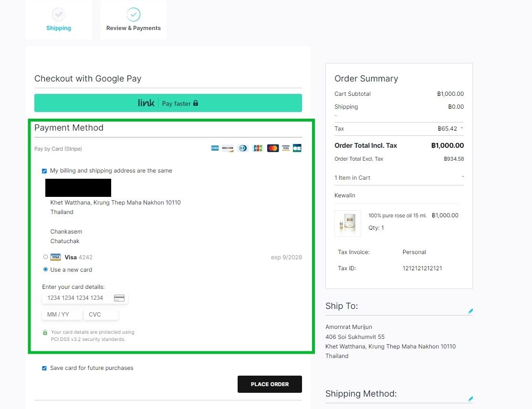Screen dimensions: 532x409
Task: Click the Mastercard logo icon
Action: [x=273, y=148]
